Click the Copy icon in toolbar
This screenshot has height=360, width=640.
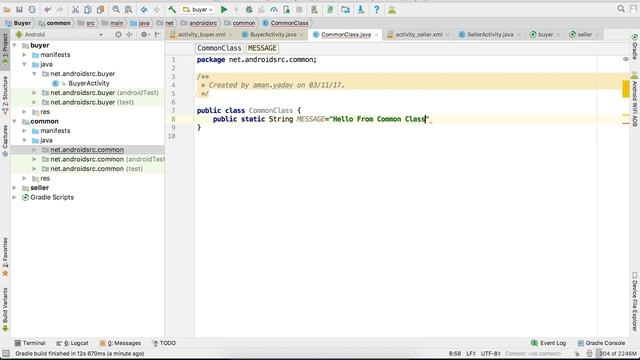click(88, 9)
